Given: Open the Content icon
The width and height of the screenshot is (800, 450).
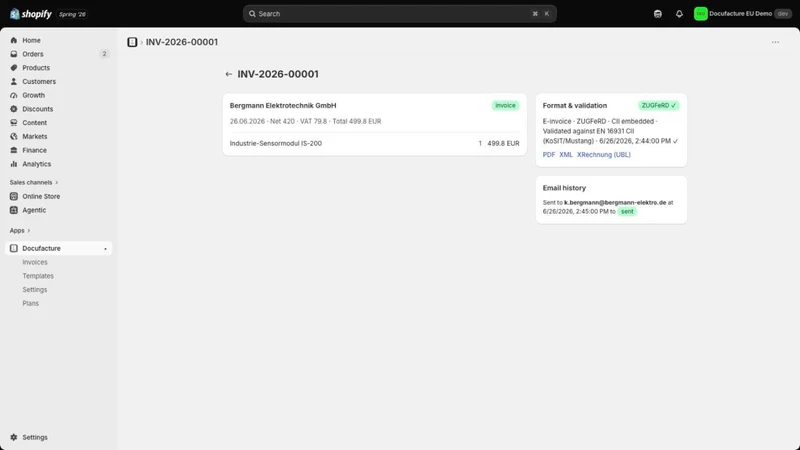Looking at the screenshot, I should click(14, 123).
